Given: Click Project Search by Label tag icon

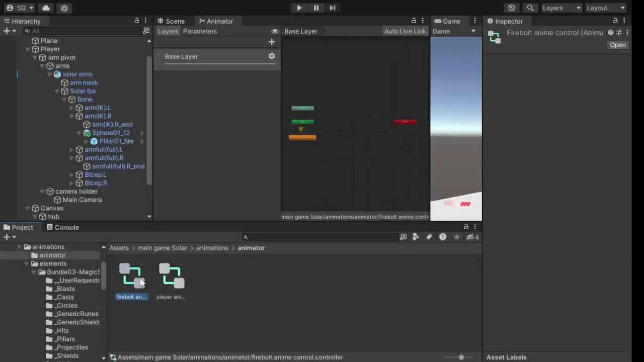Looking at the screenshot, I should coord(429,237).
